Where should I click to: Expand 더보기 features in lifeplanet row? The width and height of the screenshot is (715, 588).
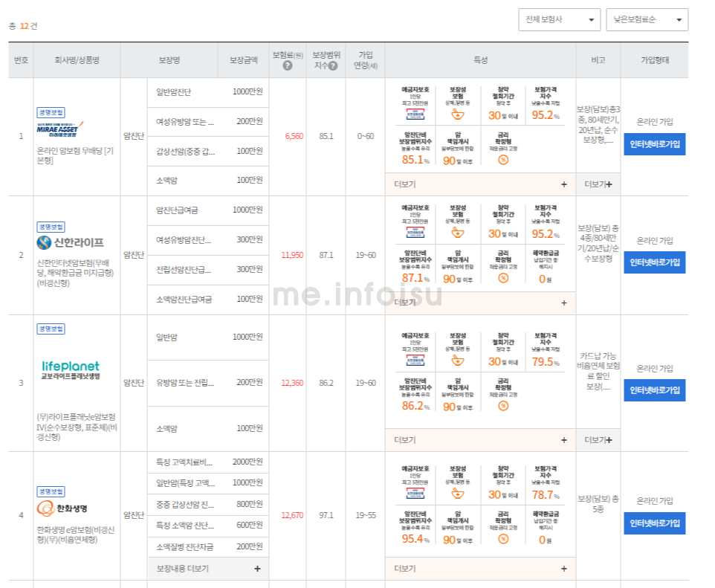click(x=481, y=440)
